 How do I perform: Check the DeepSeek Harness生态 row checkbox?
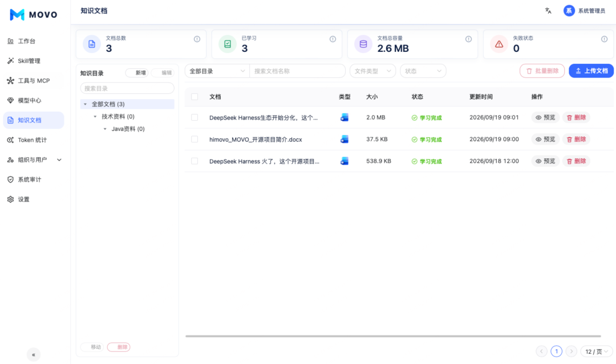click(194, 117)
